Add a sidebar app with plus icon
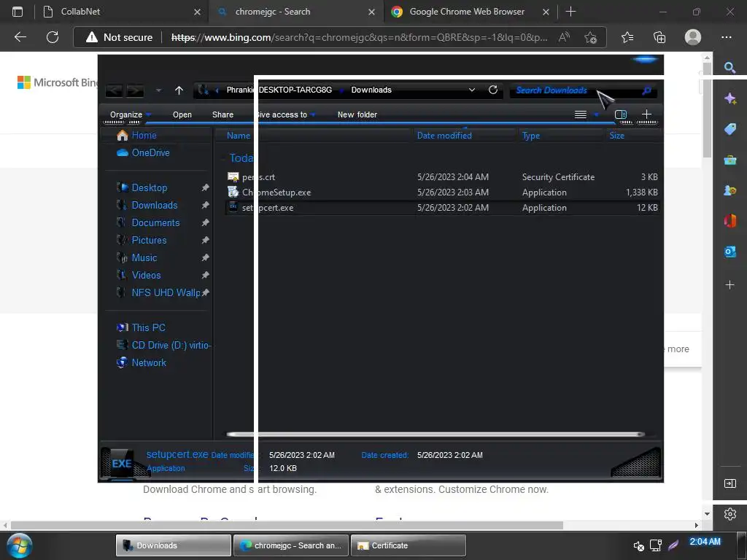This screenshot has width=747, height=560. click(x=729, y=285)
